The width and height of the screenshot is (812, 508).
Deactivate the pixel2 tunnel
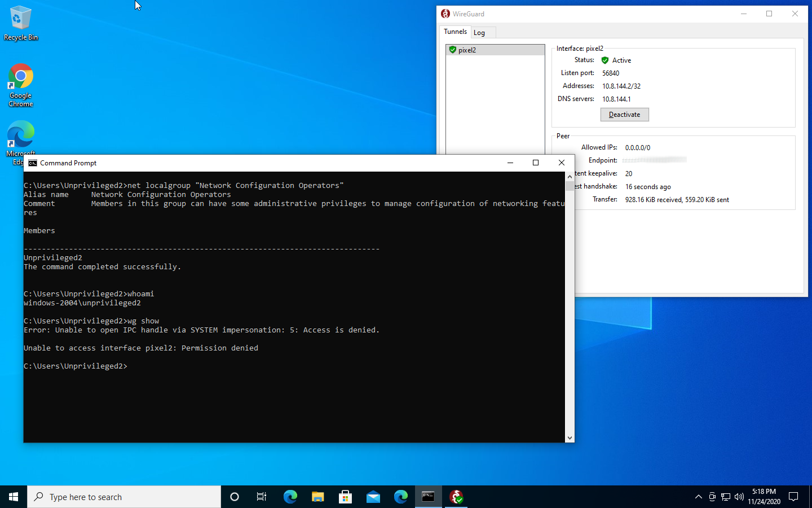pos(624,114)
